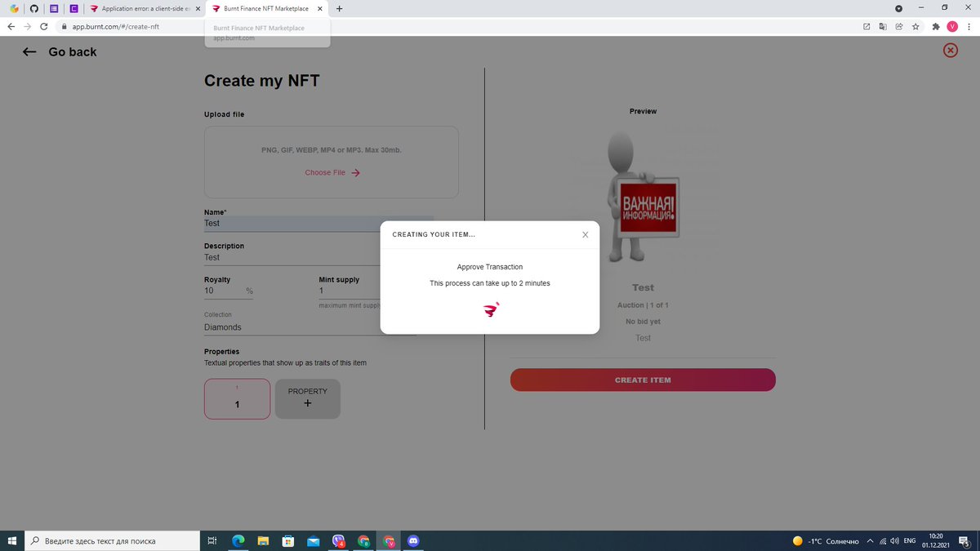Click the open-in-app icon in address bar
This screenshot has width=980, height=551.
click(x=866, y=26)
